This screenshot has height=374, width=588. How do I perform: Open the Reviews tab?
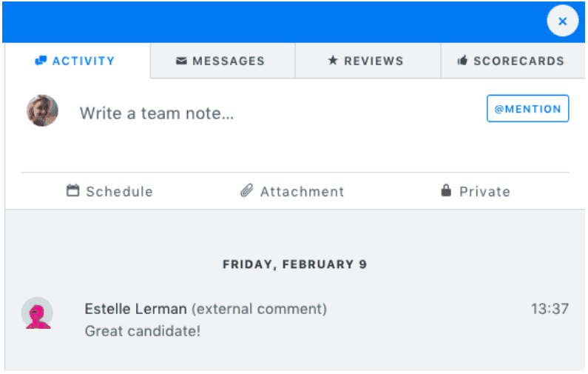[x=368, y=61]
